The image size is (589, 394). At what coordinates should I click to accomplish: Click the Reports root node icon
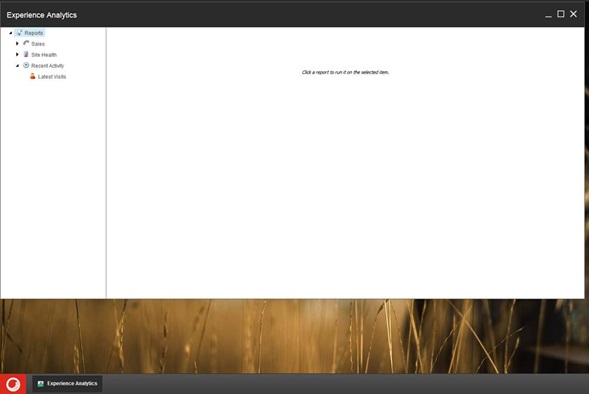pos(20,33)
